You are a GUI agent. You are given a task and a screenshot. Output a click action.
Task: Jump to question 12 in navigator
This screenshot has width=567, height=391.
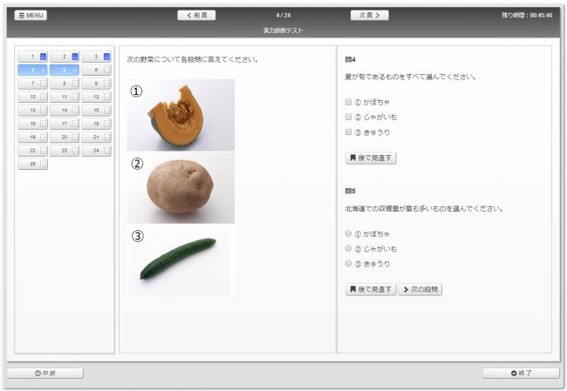(96, 97)
